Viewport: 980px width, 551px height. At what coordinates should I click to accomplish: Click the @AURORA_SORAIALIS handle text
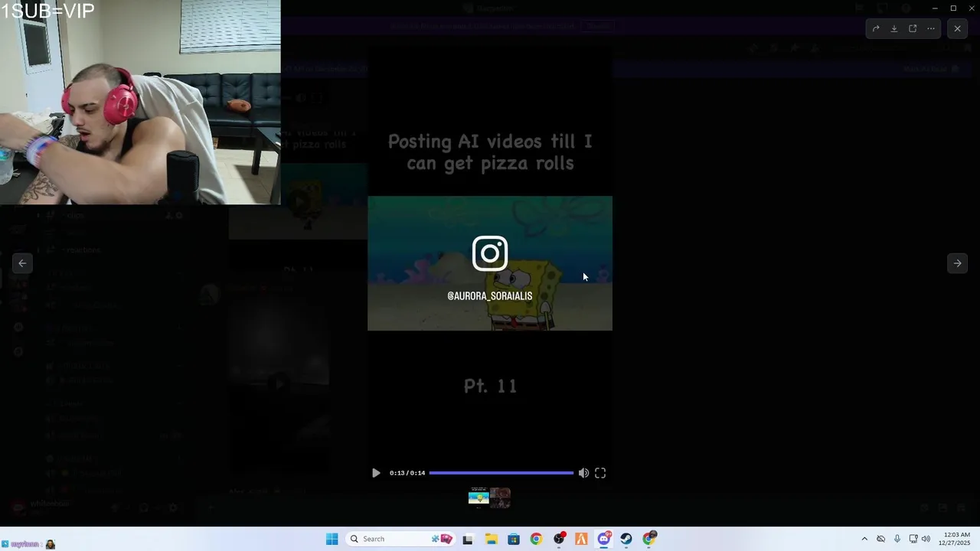490,296
